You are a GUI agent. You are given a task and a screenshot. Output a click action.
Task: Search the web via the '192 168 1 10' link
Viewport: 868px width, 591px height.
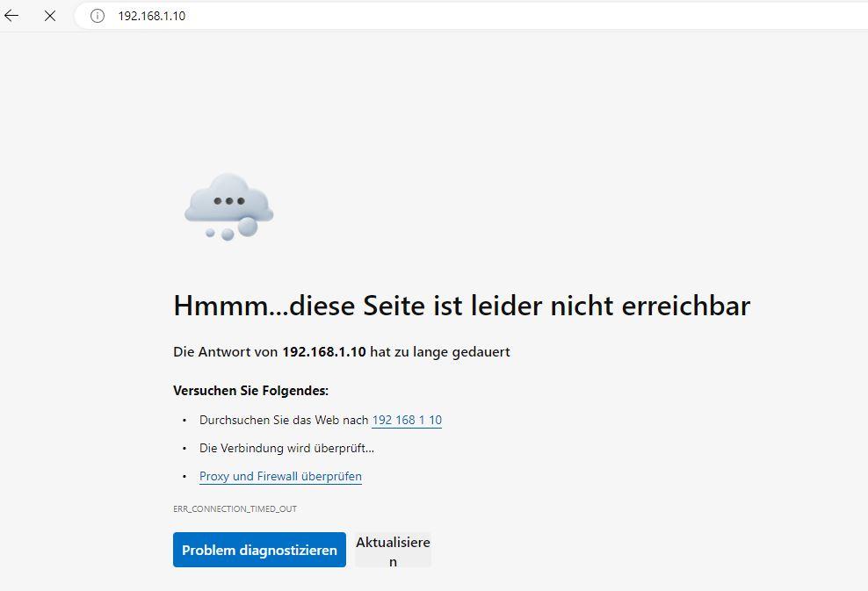click(407, 421)
